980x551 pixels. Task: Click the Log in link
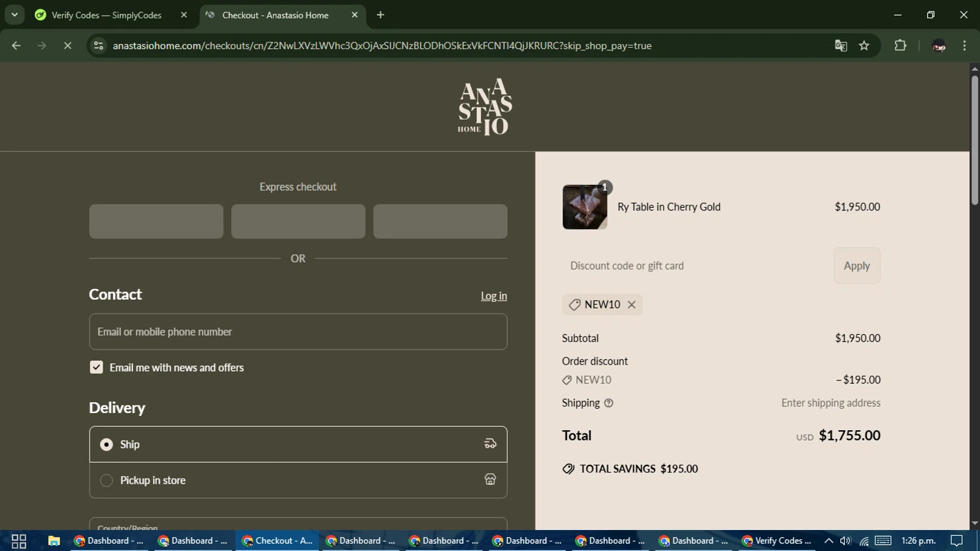click(494, 296)
